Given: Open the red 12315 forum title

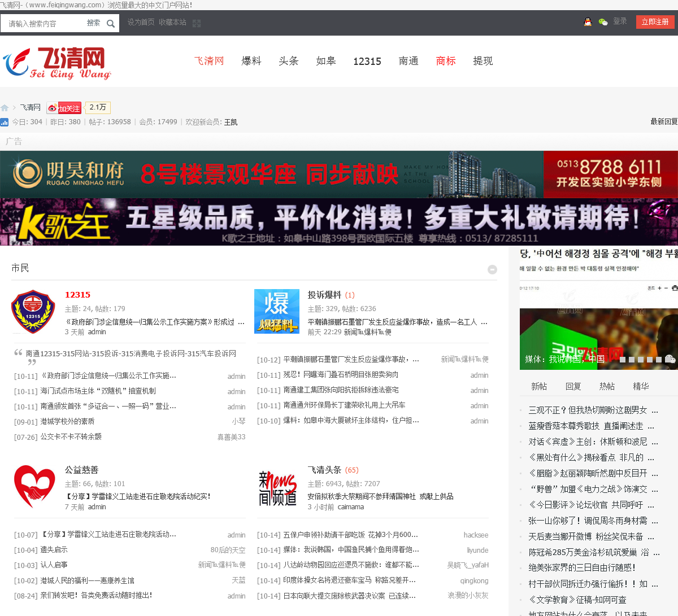Looking at the screenshot, I should click(x=77, y=295).
